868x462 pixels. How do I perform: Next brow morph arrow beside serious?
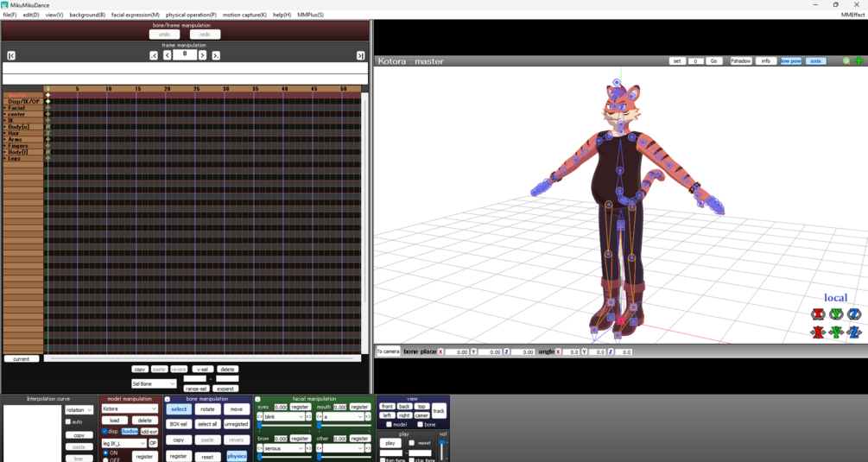pyautogui.click(x=308, y=448)
